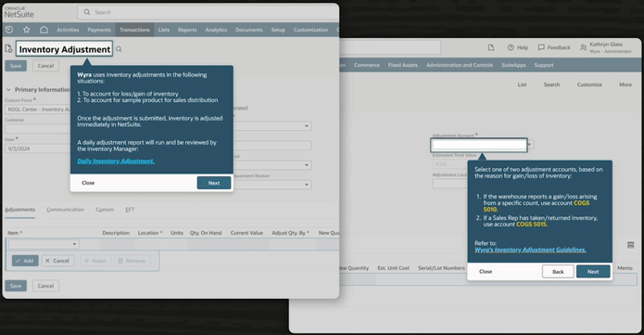Open the Feedback option in the right window

pyautogui.click(x=554, y=47)
